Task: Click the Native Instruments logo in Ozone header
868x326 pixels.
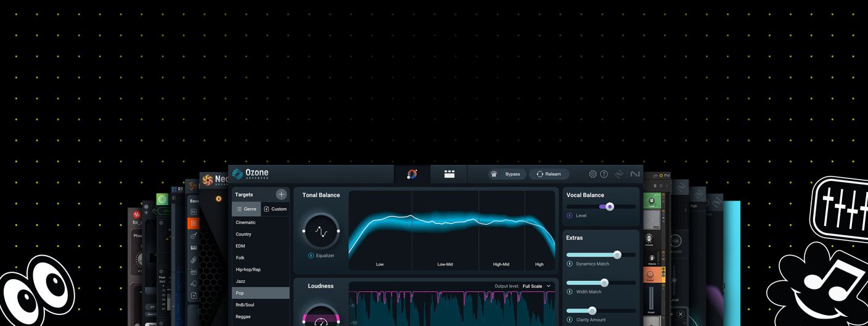Action: pos(635,174)
